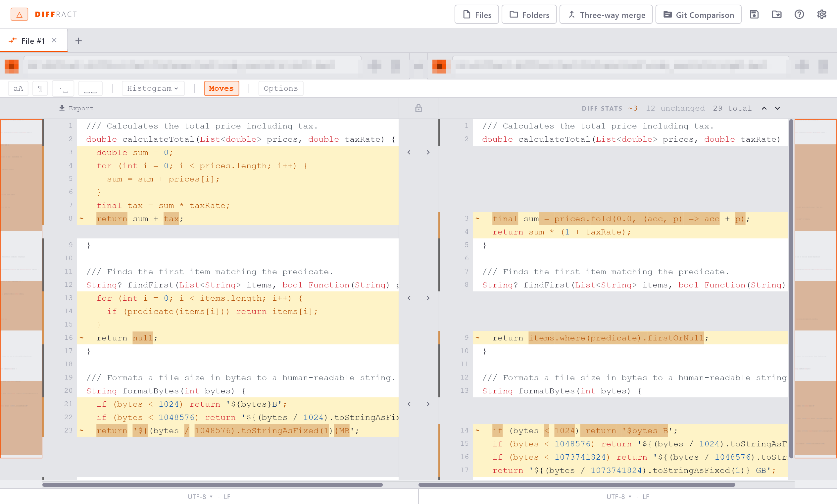
Task: Copy formatBytes block to right
Action: [x=428, y=404]
